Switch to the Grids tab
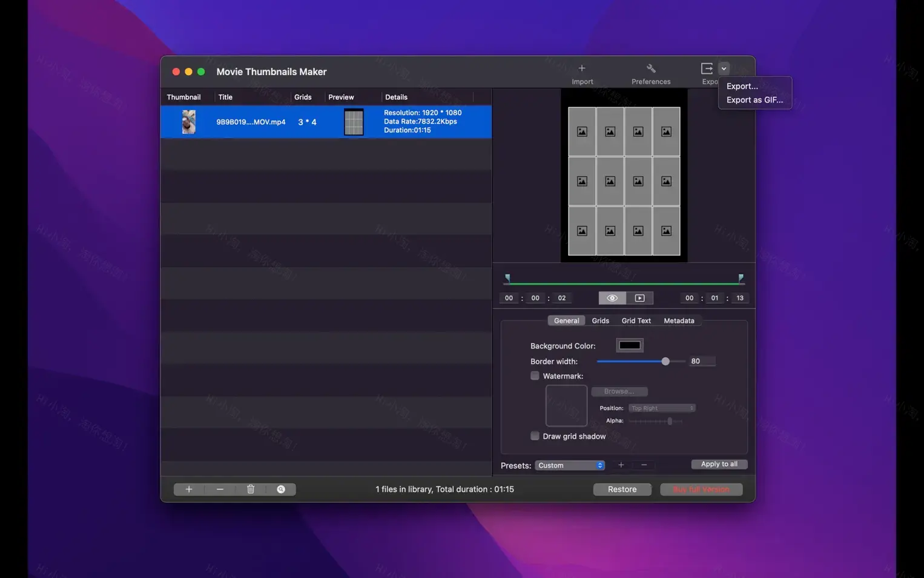This screenshot has width=924, height=578. click(600, 321)
